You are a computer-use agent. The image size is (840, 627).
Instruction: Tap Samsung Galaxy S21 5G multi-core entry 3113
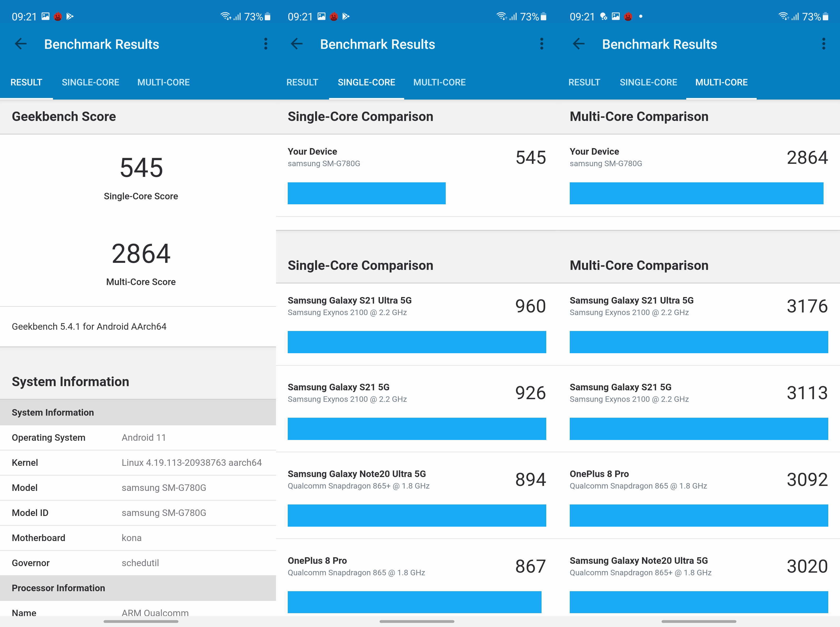[x=699, y=409]
